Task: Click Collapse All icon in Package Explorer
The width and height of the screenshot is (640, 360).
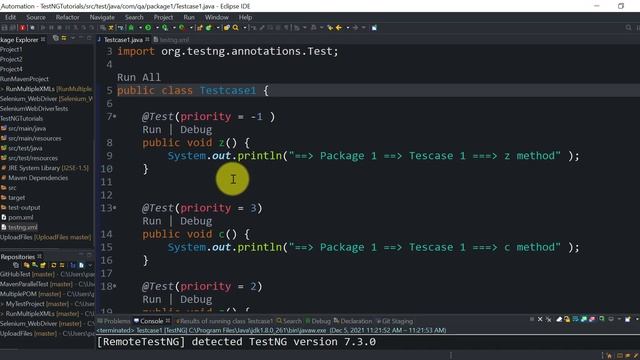Action: [x=56, y=38]
